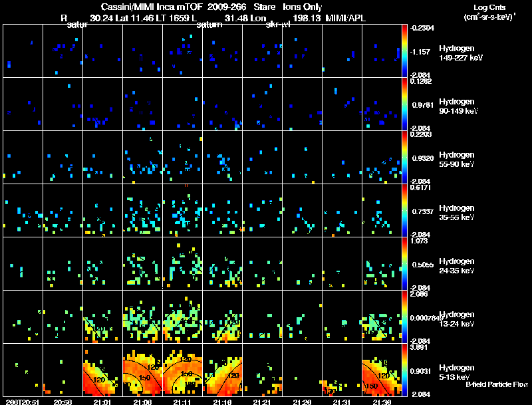
Task: Click the 266T20:51 time label
Action: tap(23, 402)
